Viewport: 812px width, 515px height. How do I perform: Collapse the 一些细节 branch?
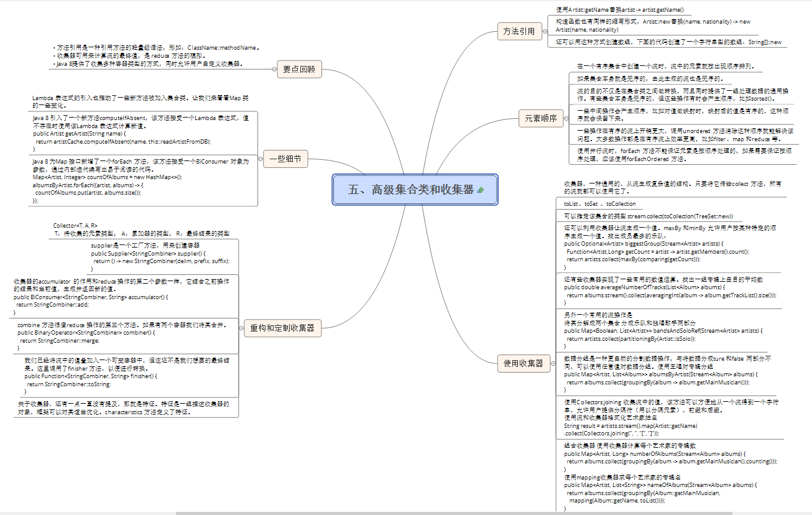click(x=259, y=159)
